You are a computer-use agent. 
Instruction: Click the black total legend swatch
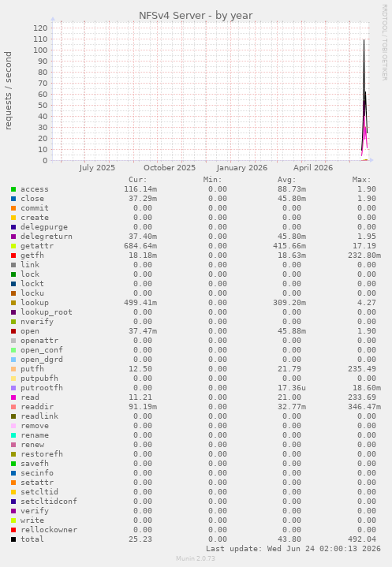pyautogui.click(x=13, y=539)
